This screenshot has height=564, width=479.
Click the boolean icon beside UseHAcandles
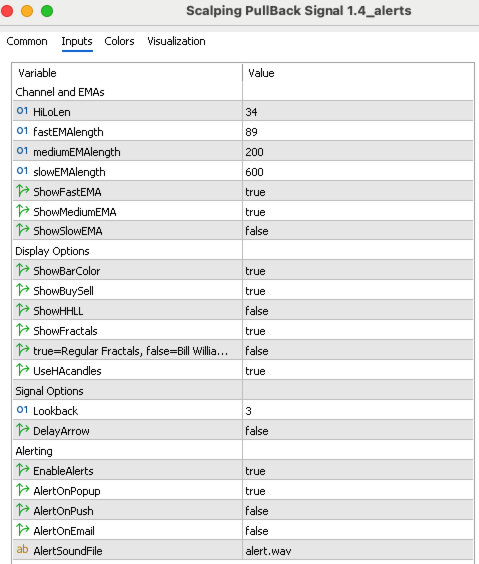pyautogui.click(x=23, y=370)
